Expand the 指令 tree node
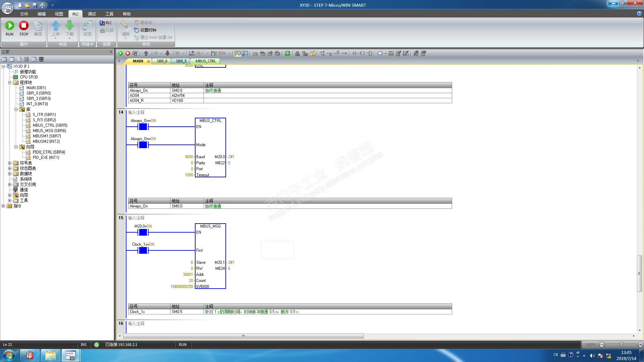Image resolution: width=644 pixels, height=362 pixels. pos(3,206)
